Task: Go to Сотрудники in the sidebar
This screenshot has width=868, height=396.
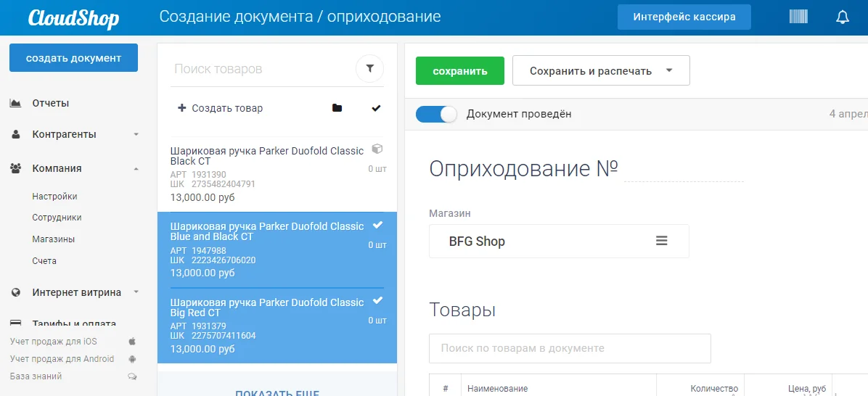Action: tap(57, 218)
